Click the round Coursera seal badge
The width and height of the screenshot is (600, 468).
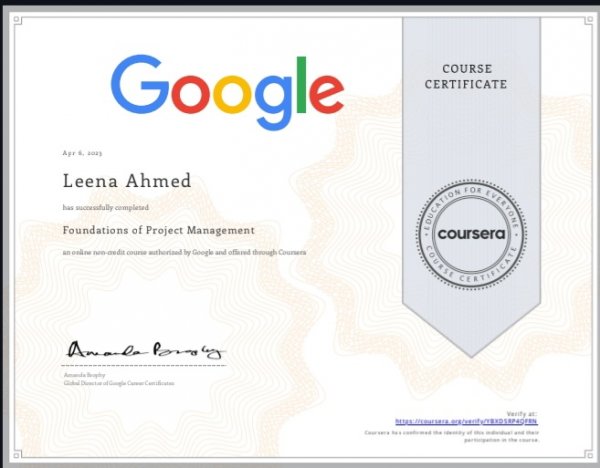tap(470, 233)
